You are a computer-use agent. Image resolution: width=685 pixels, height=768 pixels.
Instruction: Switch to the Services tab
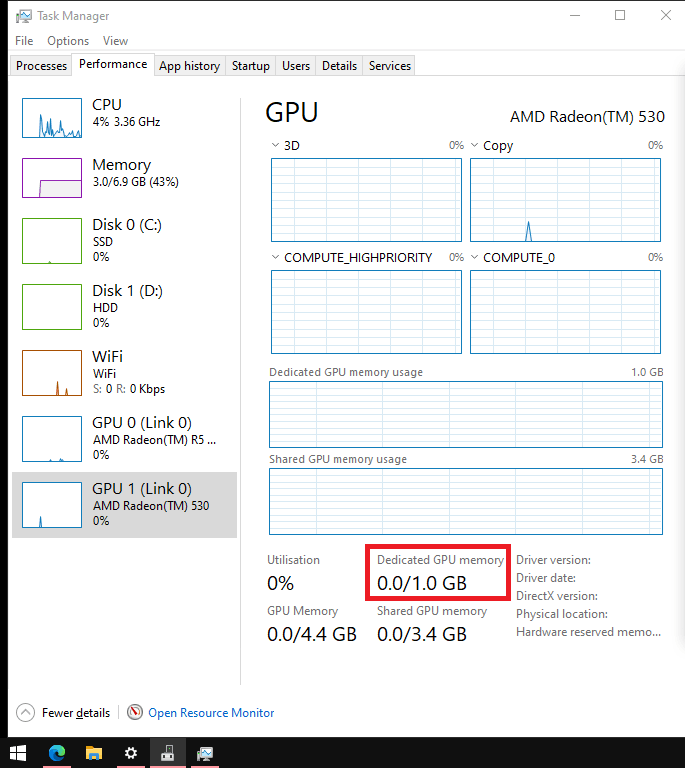pos(390,66)
